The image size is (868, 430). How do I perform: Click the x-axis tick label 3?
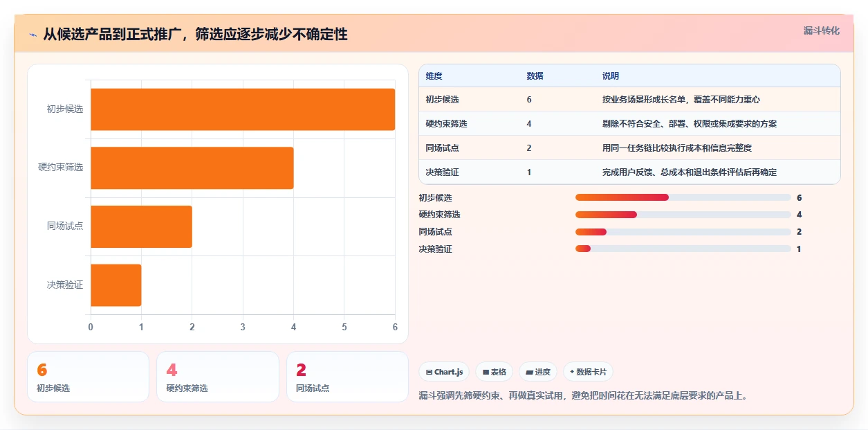coord(243,327)
